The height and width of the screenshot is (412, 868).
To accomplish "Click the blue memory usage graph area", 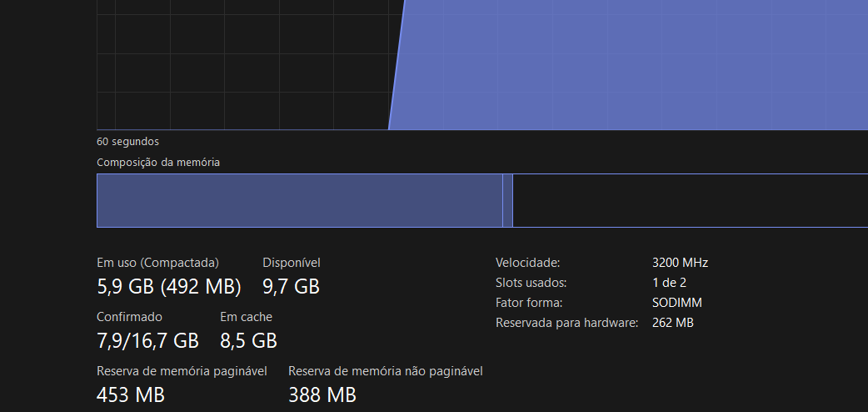I will point(633,67).
